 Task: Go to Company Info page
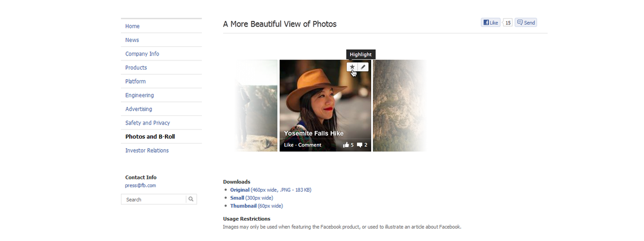[x=142, y=54]
